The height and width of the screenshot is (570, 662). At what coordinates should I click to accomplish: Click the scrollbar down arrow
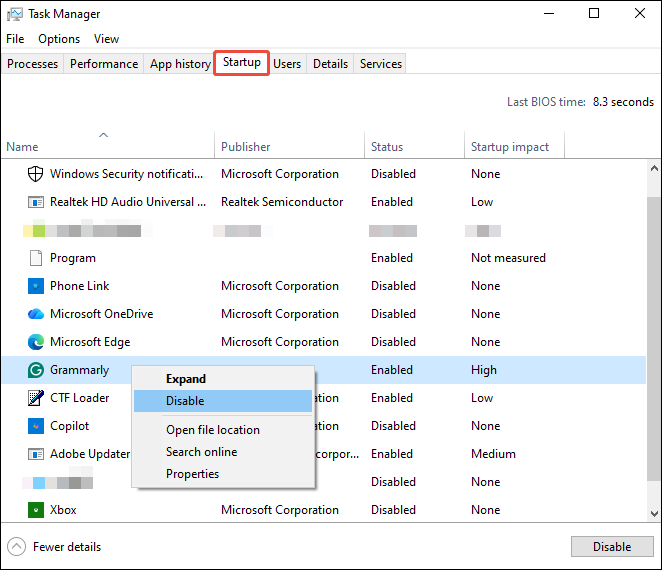click(x=654, y=514)
